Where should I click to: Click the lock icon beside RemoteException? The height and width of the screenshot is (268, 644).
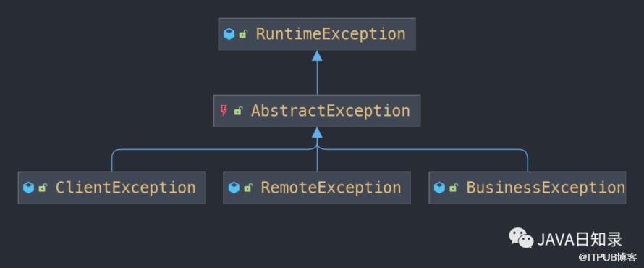[x=247, y=188]
